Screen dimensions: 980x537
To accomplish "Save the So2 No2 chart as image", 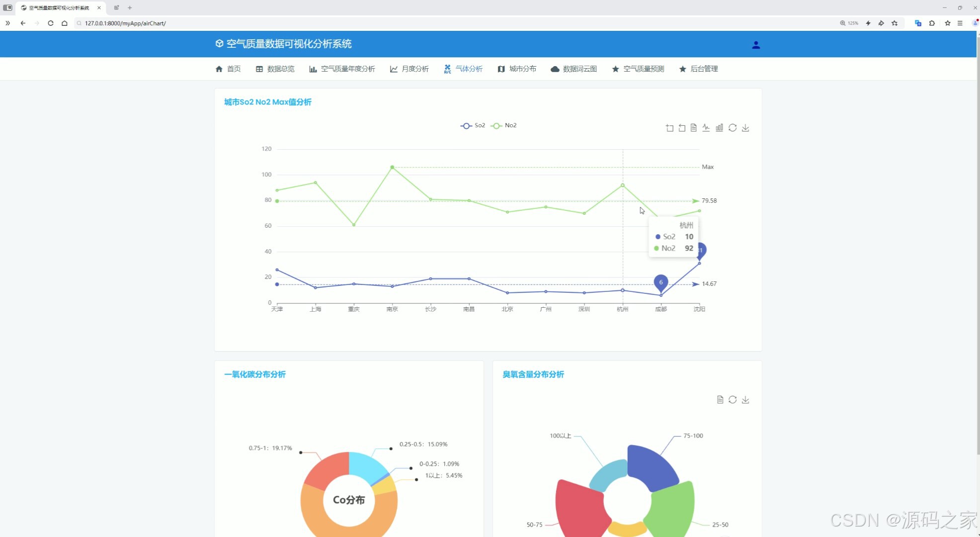I will tap(745, 128).
